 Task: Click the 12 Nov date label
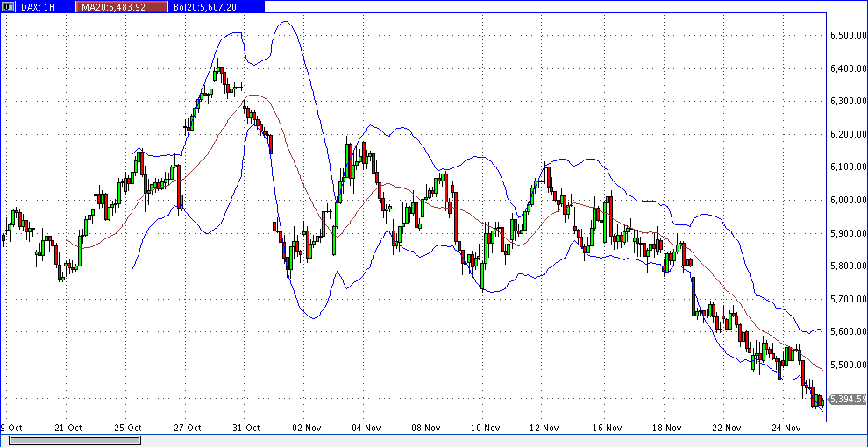pos(546,428)
